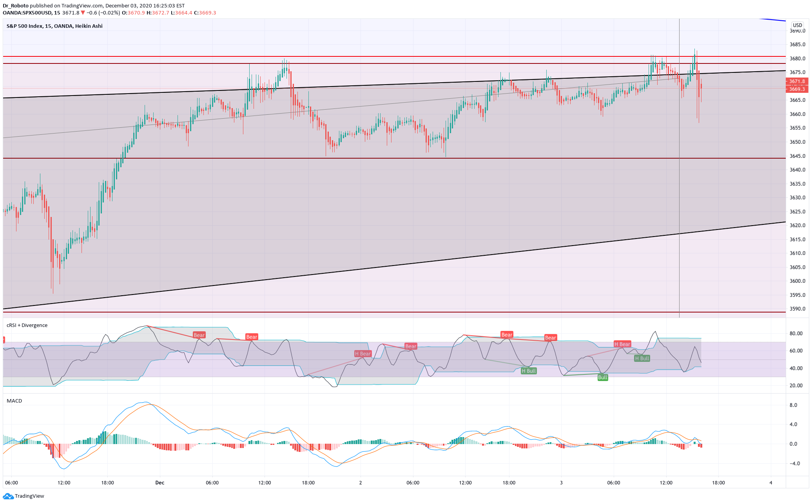
Task: Click the Bear label right of first H Bear
Action: pos(411,346)
